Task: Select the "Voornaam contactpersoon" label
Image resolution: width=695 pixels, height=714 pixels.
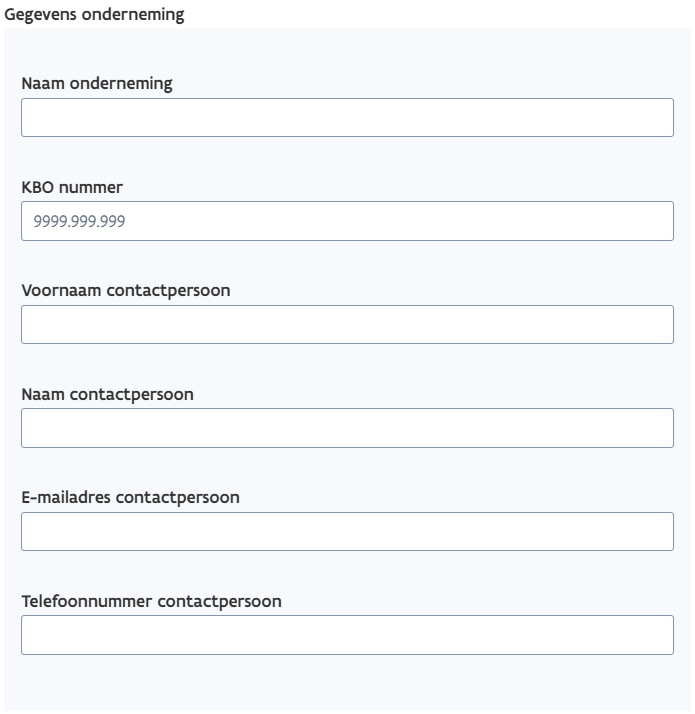Action: [126, 291]
